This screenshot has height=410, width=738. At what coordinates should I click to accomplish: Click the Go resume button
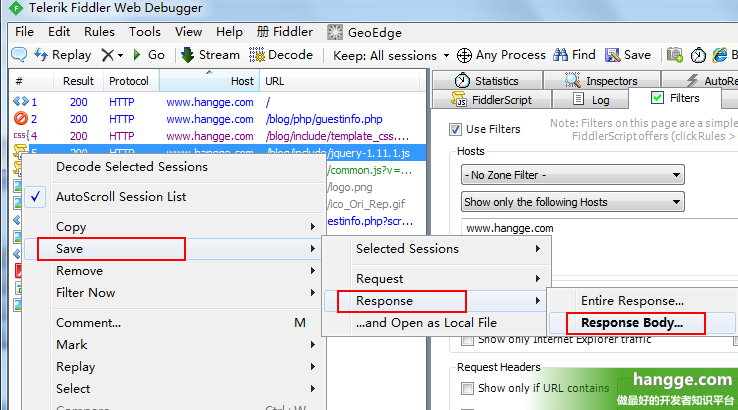(149, 55)
